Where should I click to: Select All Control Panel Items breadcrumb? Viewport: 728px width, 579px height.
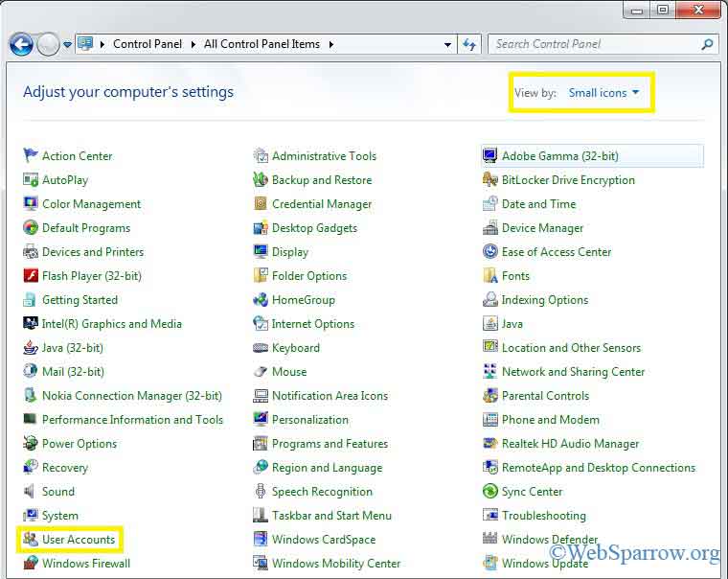point(262,44)
